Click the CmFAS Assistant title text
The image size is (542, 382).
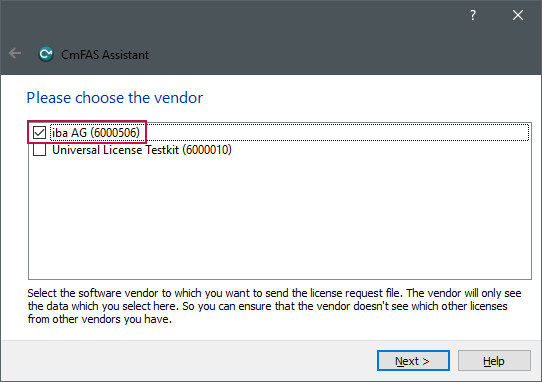(105, 55)
